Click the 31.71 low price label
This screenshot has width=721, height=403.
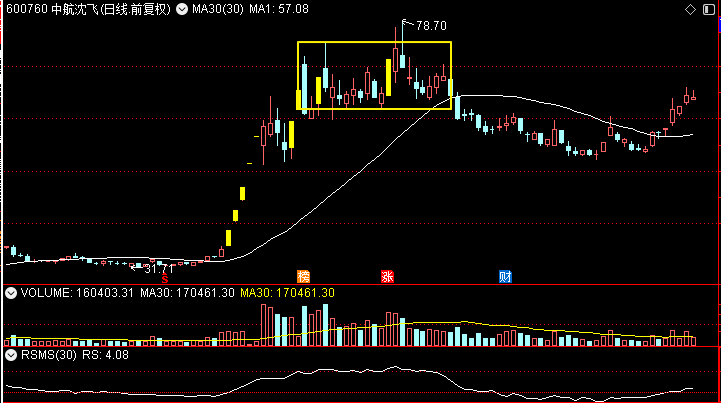pyautogui.click(x=159, y=269)
